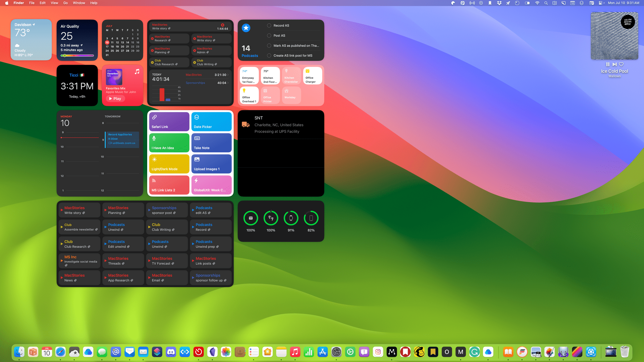This screenshot has width=644, height=362.
Task: Launch Obsidian from the Dock
Action: pyautogui.click(x=212, y=352)
